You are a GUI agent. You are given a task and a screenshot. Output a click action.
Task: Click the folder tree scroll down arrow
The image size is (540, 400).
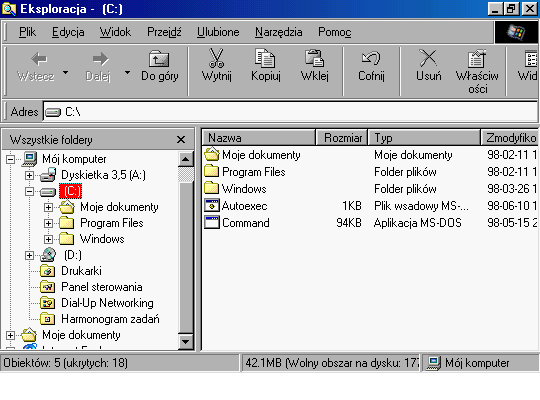tap(186, 342)
